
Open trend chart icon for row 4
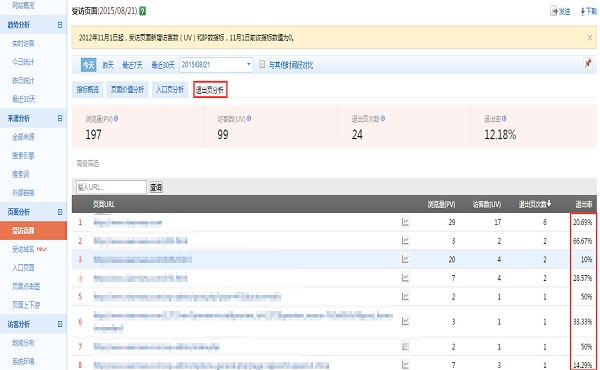(x=405, y=277)
